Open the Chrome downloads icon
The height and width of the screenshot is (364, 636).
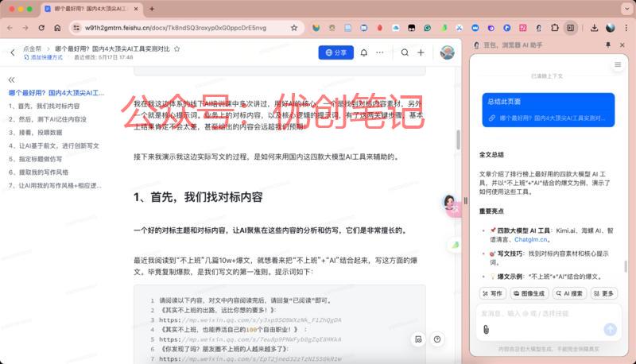[594, 28]
